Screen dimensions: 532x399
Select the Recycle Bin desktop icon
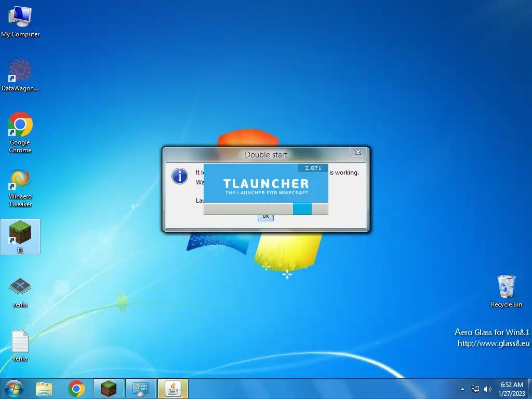[x=506, y=291]
